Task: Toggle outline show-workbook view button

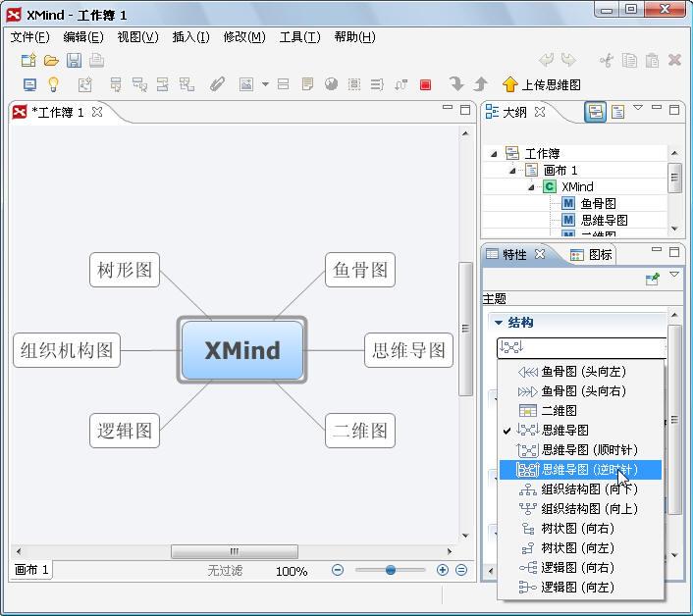Action: pos(595,112)
